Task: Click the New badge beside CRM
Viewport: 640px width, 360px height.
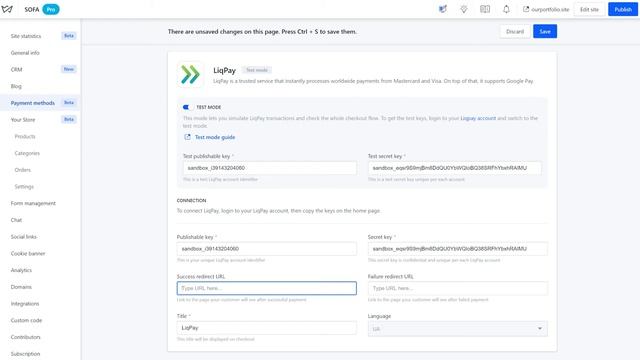Action: coord(69,69)
